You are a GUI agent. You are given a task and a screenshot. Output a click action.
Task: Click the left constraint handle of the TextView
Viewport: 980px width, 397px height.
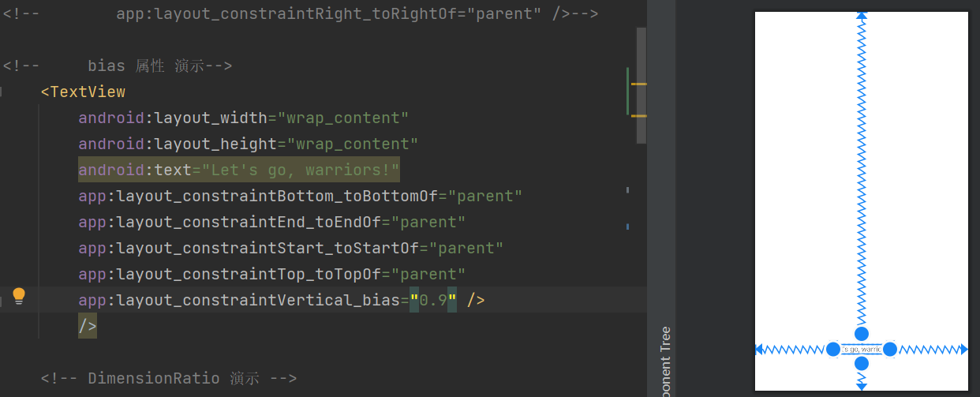click(833, 349)
